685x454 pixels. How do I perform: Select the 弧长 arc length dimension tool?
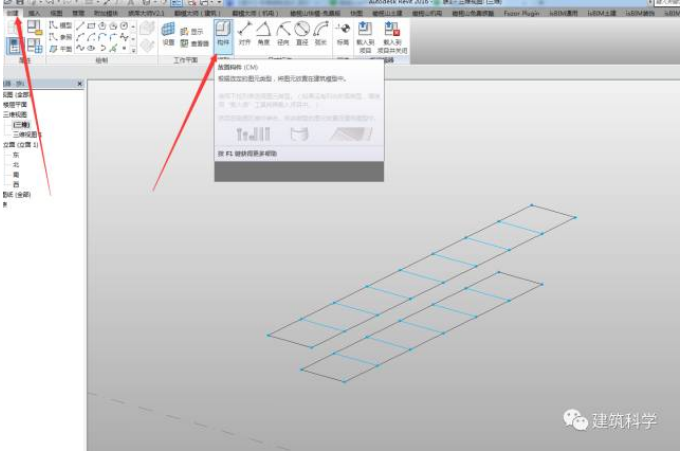pos(321,34)
